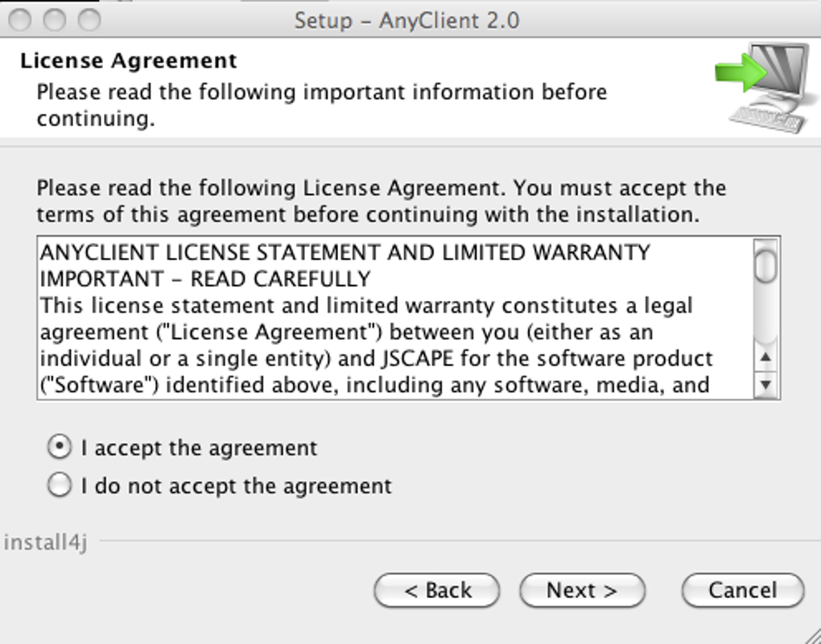Click the 'License Agreement' heading
The width and height of the screenshot is (821, 644).
coord(129,61)
